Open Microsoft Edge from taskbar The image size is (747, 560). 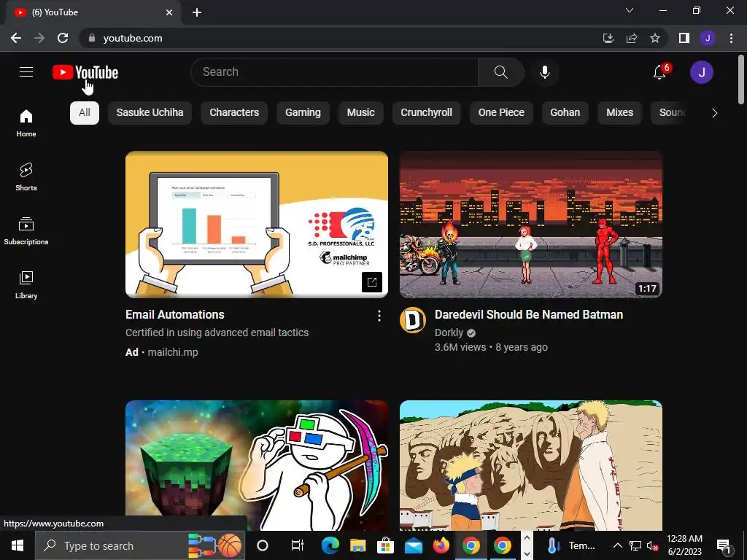tap(330, 545)
